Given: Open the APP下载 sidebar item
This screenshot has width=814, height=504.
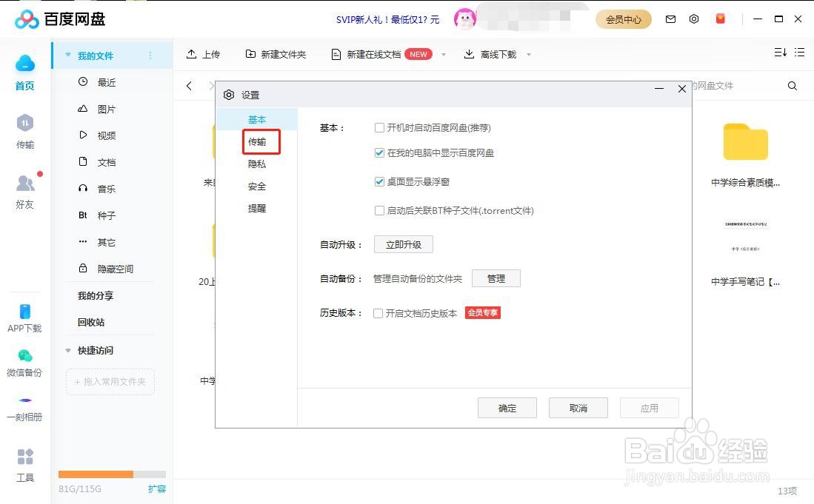Looking at the screenshot, I should tap(24, 318).
